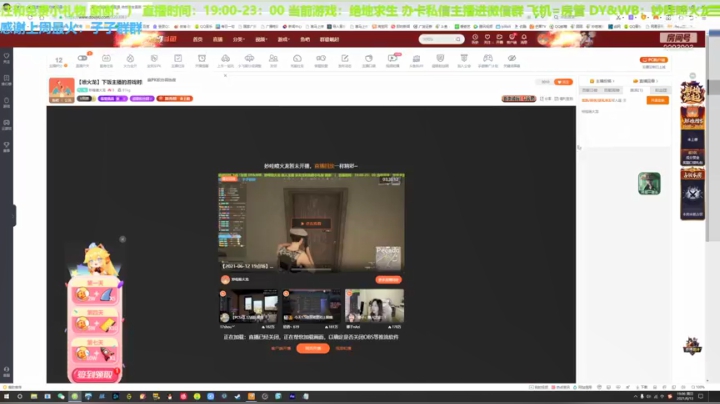
Task: Open the history clock icon in red header
Action: (475, 38)
